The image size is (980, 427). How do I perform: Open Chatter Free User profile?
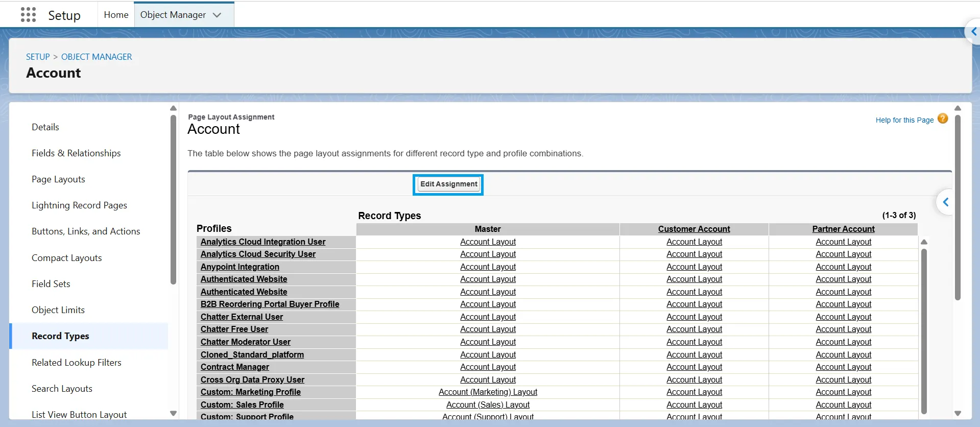coord(234,329)
